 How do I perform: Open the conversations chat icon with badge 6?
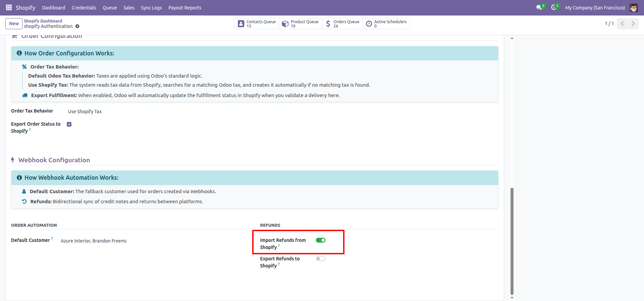[x=539, y=7]
